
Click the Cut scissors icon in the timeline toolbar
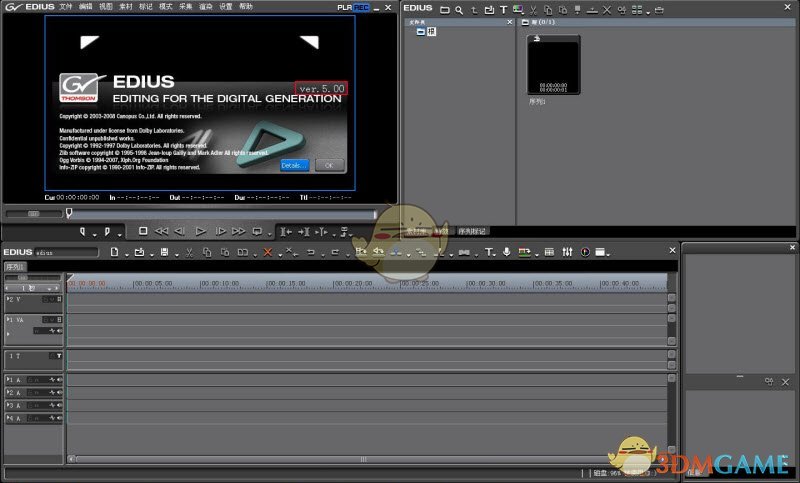click(189, 252)
